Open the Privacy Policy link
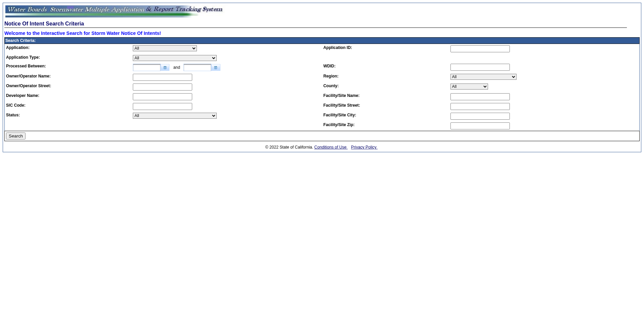Image resolution: width=644 pixels, height=333 pixels. point(364,147)
